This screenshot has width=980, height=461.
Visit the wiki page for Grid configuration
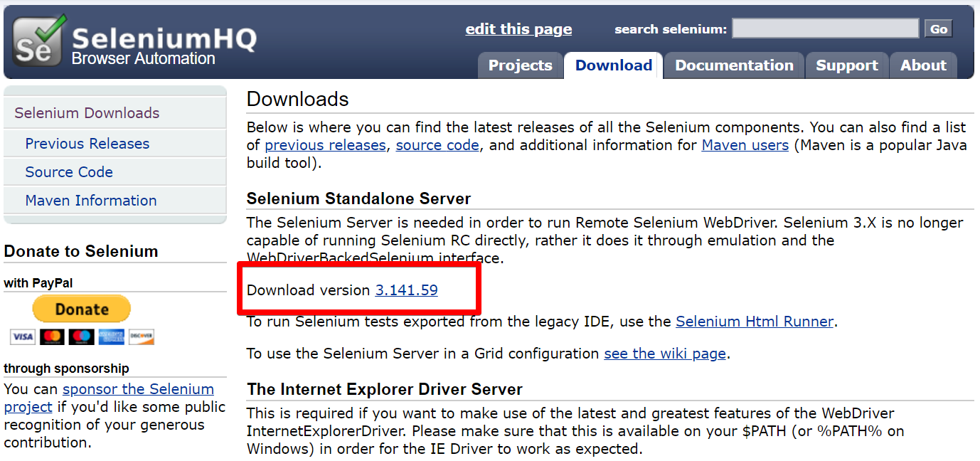click(x=664, y=354)
